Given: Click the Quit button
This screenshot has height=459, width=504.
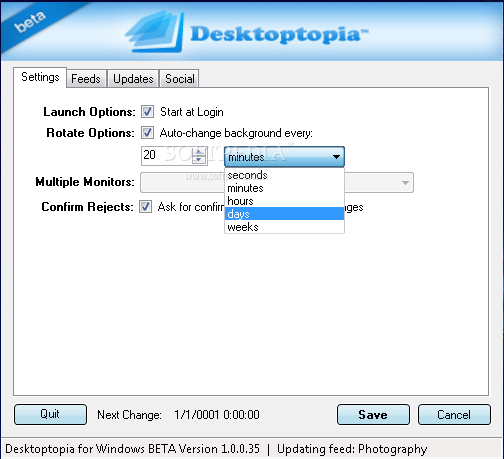Looking at the screenshot, I should pyautogui.click(x=50, y=414).
